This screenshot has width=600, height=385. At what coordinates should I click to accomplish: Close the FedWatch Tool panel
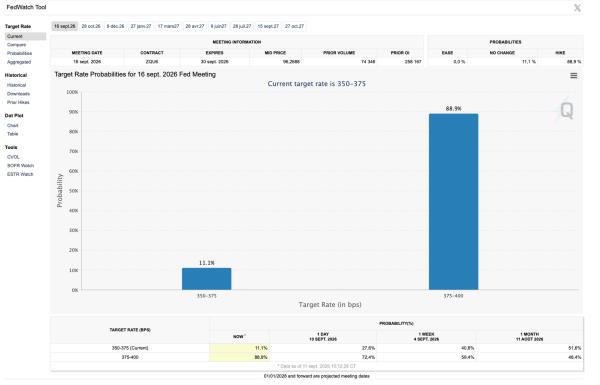[577, 8]
